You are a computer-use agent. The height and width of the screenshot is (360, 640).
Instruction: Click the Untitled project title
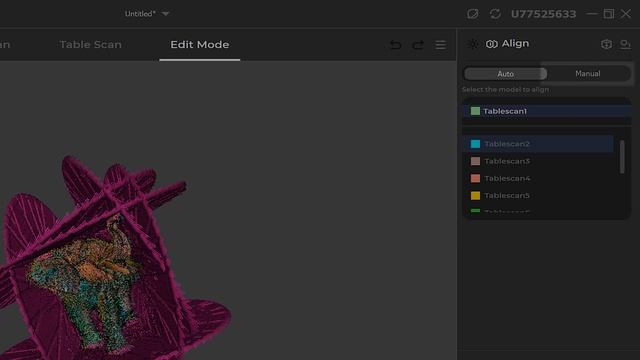[140, 14]
